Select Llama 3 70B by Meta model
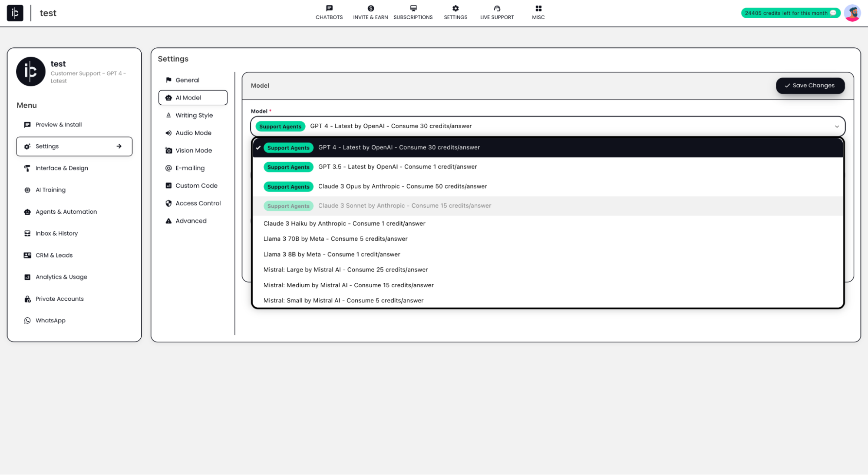The width and height of the screenshot is (868, 475). tap(335, 239)
